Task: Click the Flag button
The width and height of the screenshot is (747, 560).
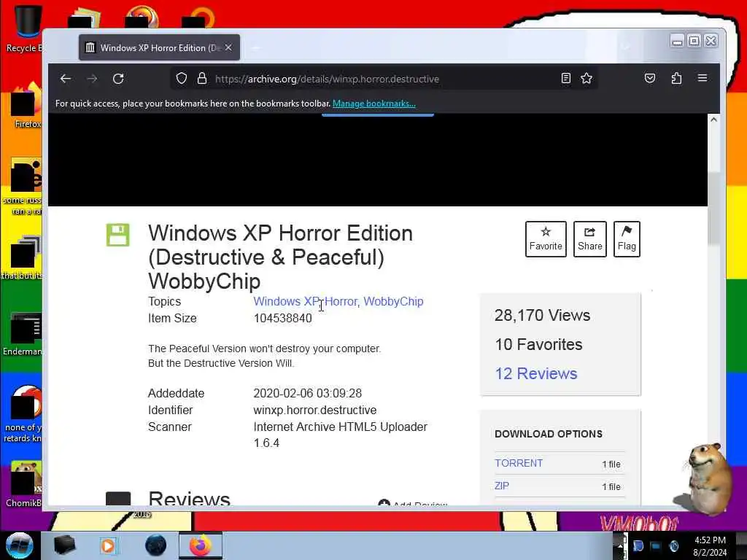Action: coord(627,239)
